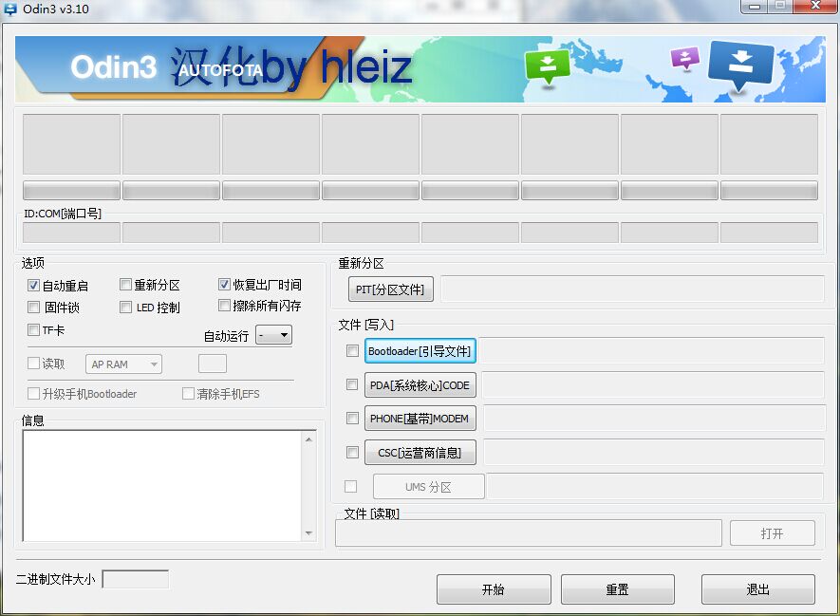The width and height of the screenshot is (840, 616).
Task: Toggle the 读取 checkbox
Action: 33,364
